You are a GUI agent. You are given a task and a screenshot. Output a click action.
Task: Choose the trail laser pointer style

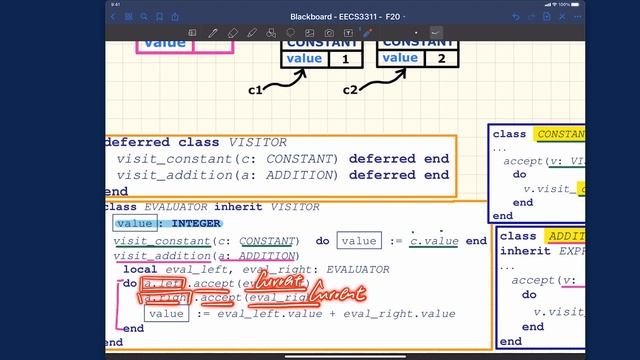tap(436, 33)
